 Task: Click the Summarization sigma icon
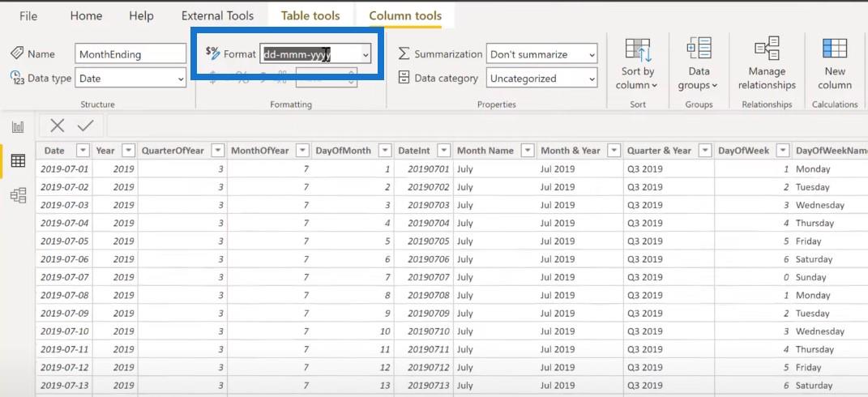coord(404,53)
